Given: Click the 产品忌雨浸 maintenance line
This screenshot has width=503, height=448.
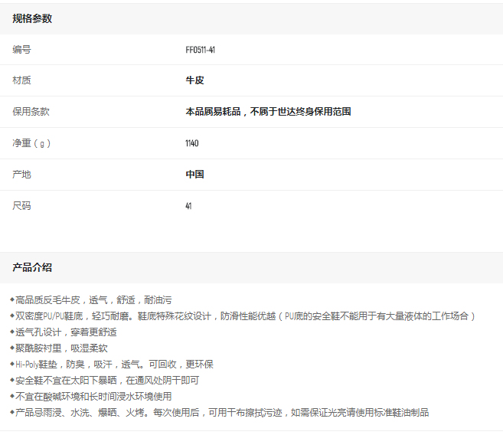Looking at the screenshot, I should [x=220, y=413].
